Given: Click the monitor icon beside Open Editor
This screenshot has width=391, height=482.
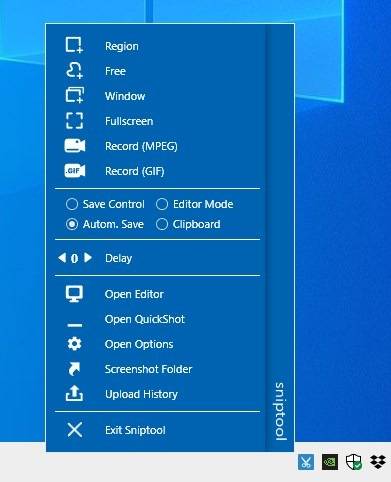Looking at the screenshot, I should 74,294.
